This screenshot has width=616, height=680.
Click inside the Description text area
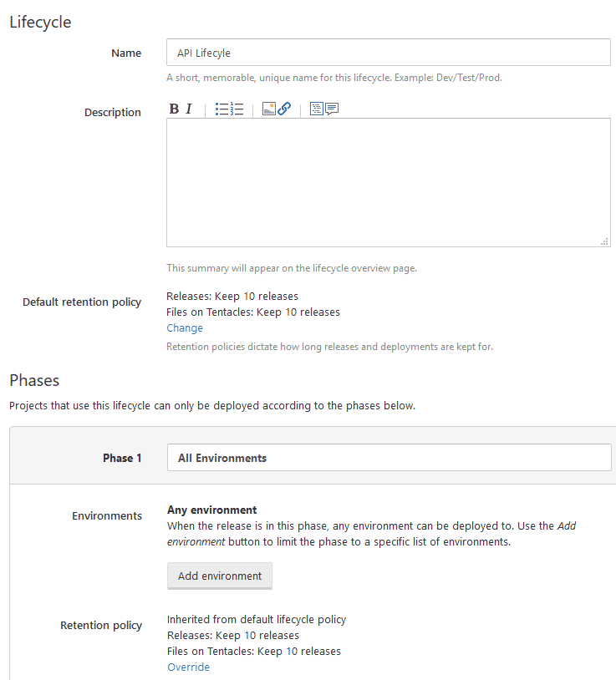pos(388,180)
